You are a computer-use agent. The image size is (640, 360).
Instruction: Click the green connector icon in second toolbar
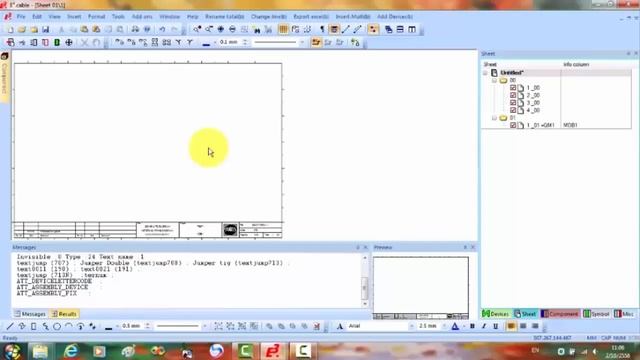(57, 42)
